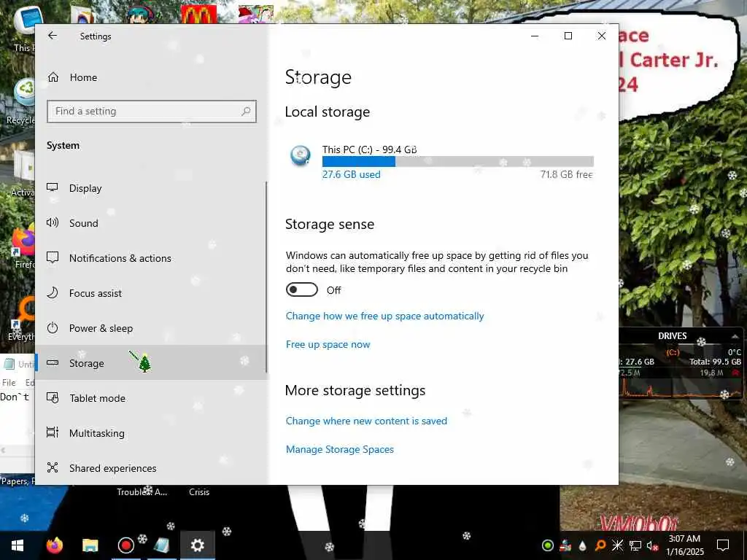Image resolution: width=747 pixels, height=560 pixels.
Task: Click the Focus assist moon icon
Action: 53,292
